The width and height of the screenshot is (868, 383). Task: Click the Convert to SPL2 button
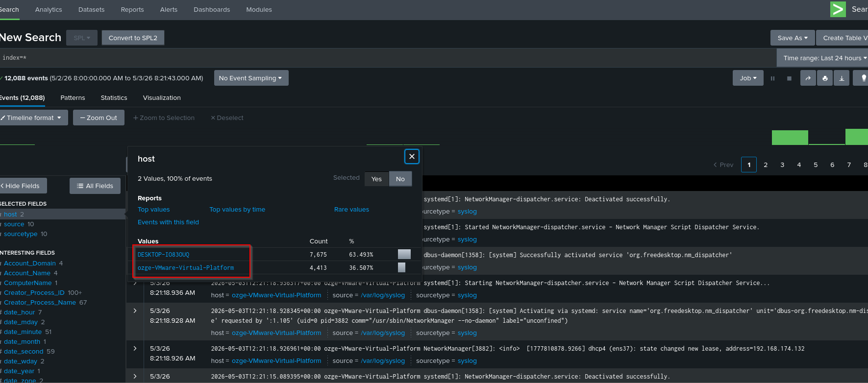(x=133, y=38)
